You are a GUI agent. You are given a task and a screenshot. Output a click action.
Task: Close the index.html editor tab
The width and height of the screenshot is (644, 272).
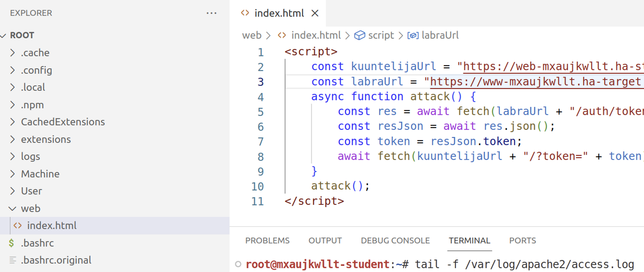(x=315, y=13)
